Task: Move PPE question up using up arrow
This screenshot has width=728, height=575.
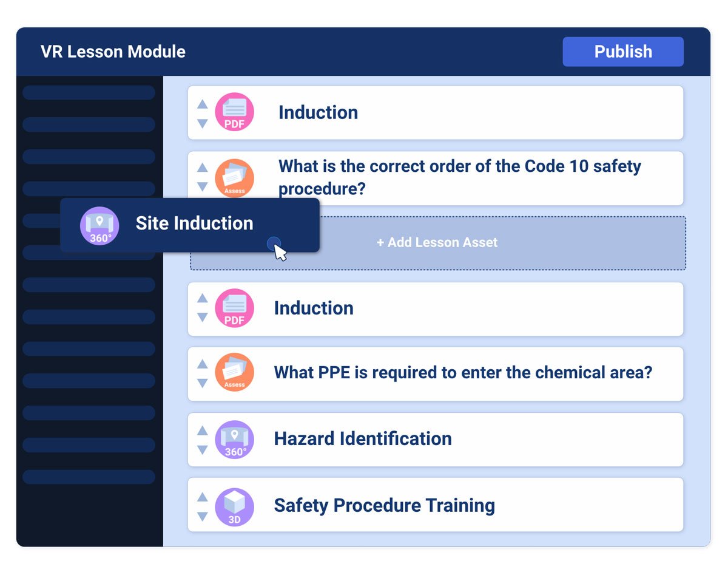Action: pos(203,364)
